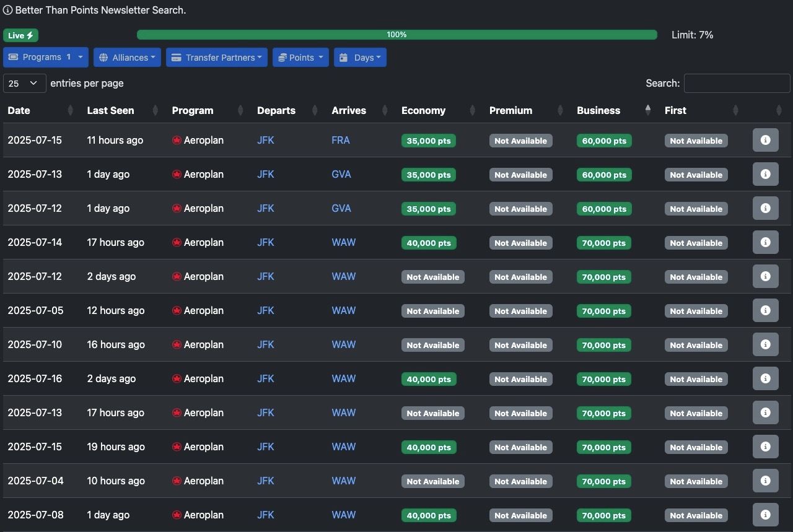Click the Limit: 7% text
The width and height of the screenshot is (793, 532).
tap(693, 35)
